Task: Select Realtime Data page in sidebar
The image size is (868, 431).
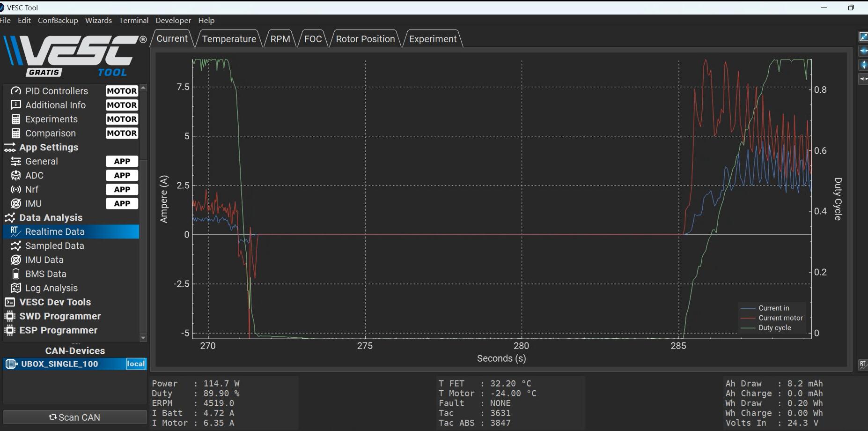Action: tap(71, 231)
